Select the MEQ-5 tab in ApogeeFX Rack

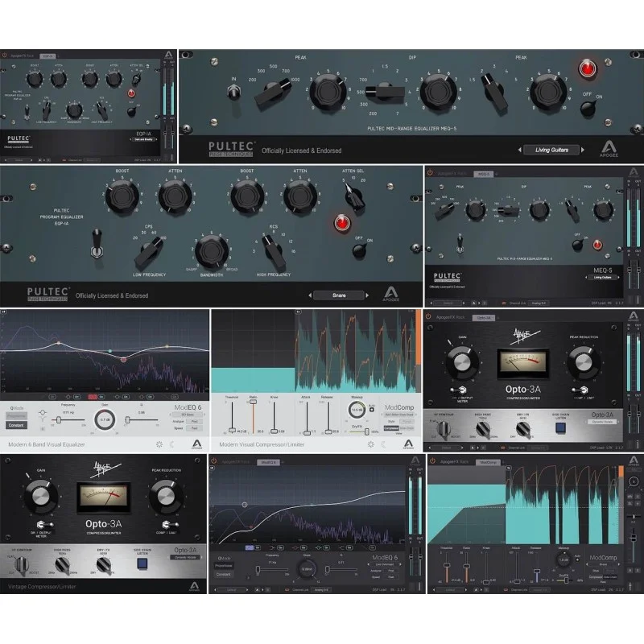[484, 174]
